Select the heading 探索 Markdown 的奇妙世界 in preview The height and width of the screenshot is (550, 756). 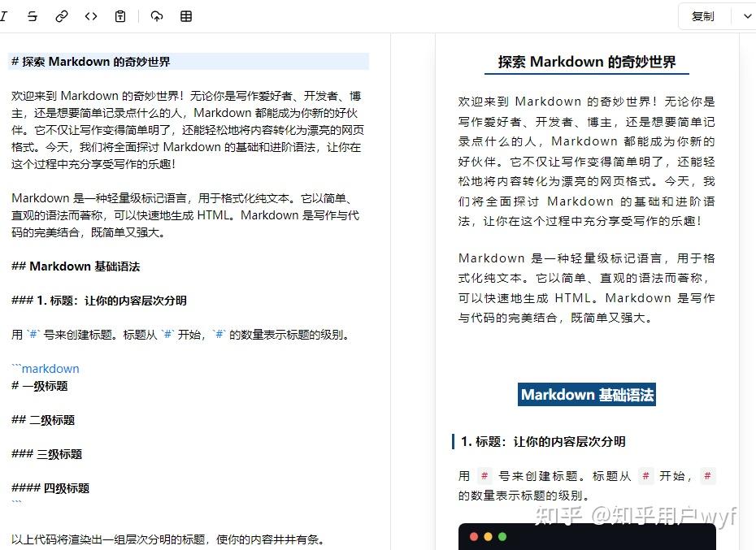click(586, 62)
